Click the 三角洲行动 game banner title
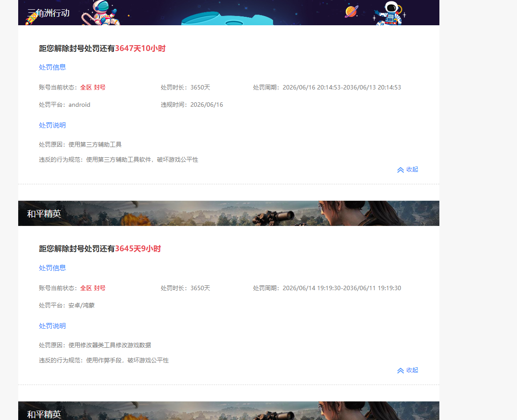 pyautogui.click(x=48, y=13)
